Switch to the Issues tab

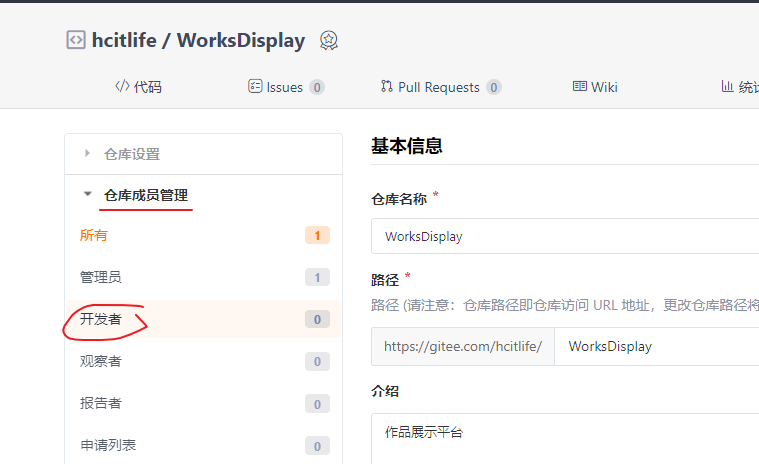coord(286,87)
